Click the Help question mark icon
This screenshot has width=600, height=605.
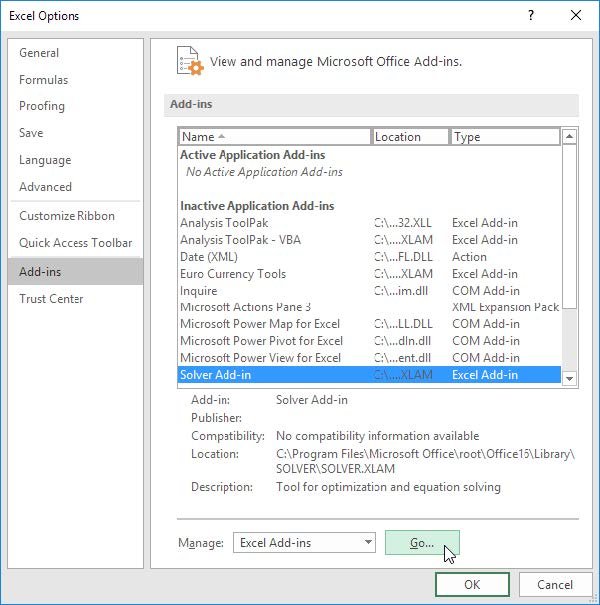pos(531,15)
